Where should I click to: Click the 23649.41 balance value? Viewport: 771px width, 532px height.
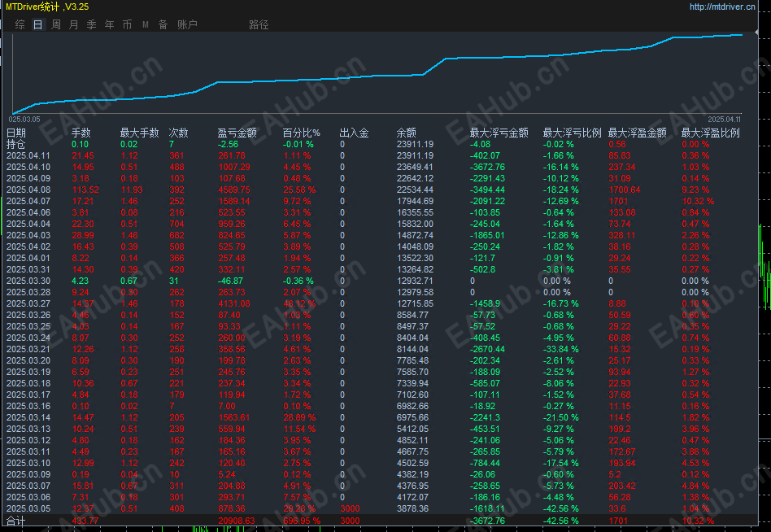[415, 167]
